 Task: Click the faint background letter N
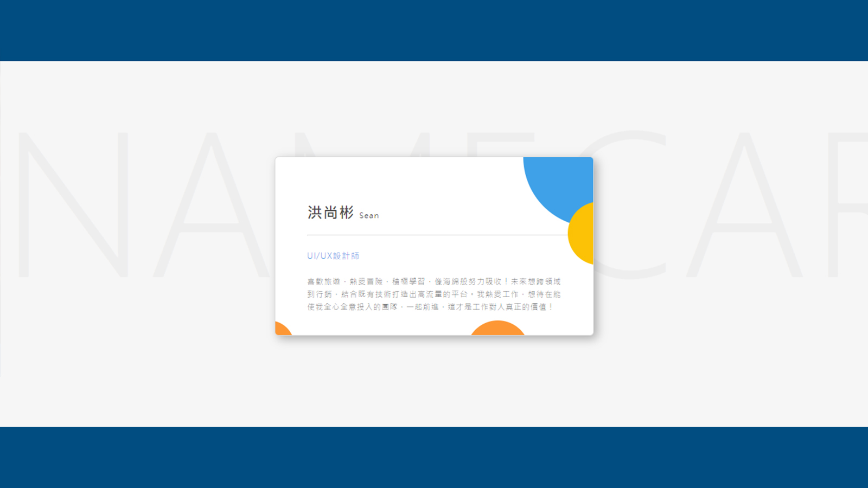pyautogui.click(x=74, y=204)
